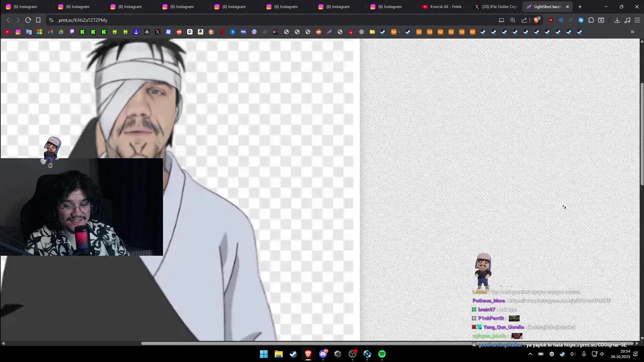This screenshot has height=362, width=644.
Task: Open the uBlock Origin extension icon
Action: point(550,20)
